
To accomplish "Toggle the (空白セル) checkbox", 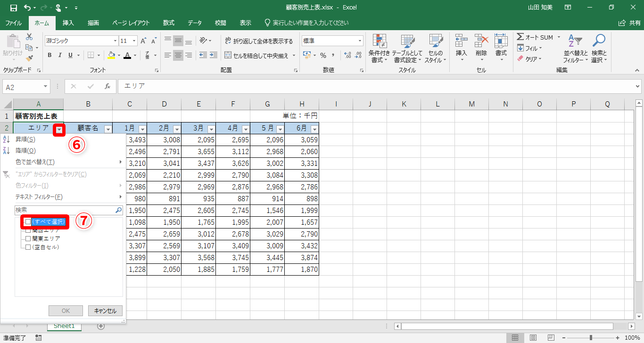I will pos(28,247).
